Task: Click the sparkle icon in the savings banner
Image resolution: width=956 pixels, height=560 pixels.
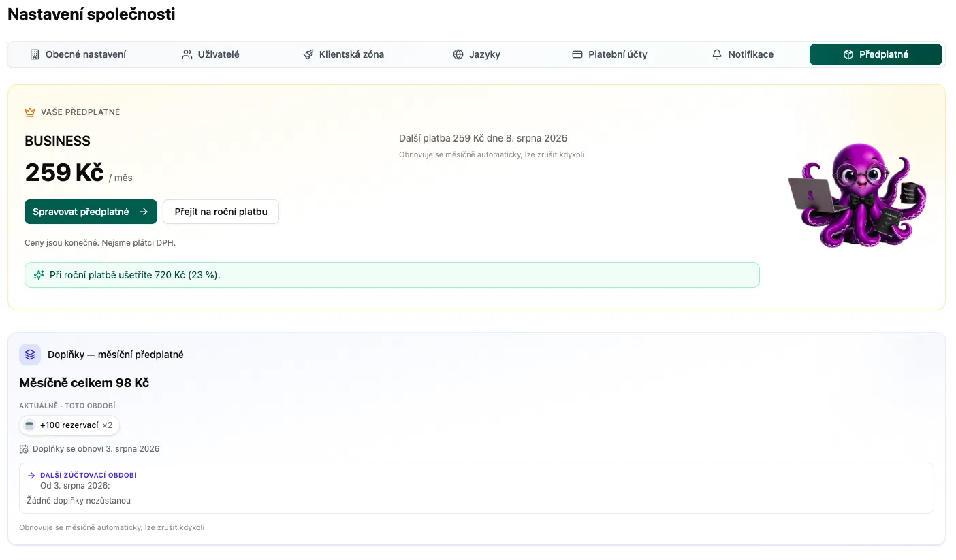Action: click(x=39, y=275)
